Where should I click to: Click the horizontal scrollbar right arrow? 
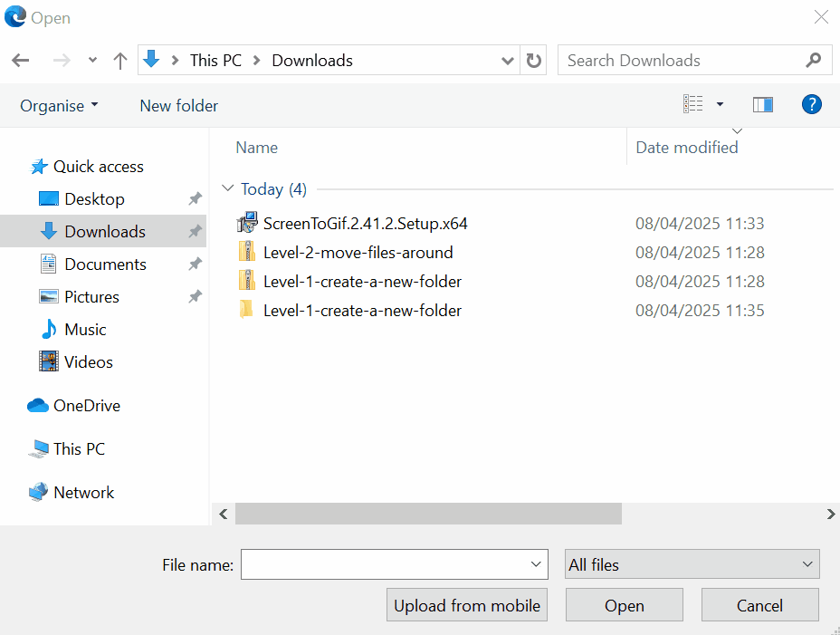[830, 514]
